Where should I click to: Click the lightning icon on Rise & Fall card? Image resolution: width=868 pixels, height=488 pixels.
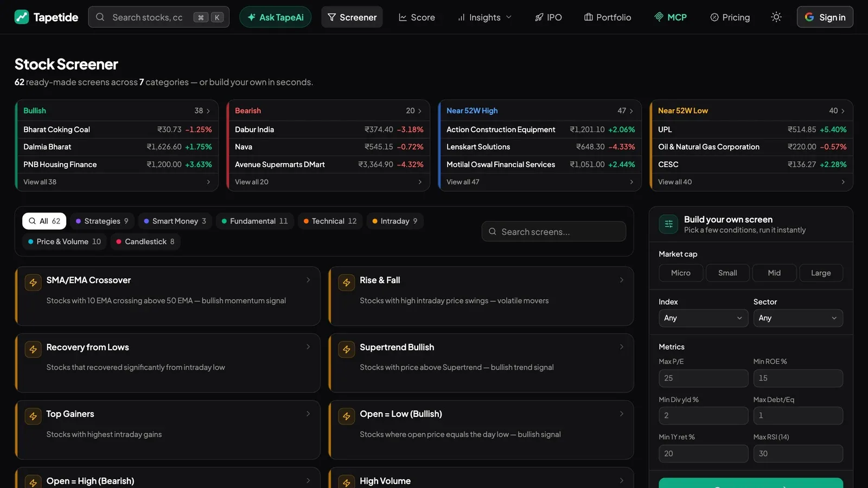coord(347,282)
